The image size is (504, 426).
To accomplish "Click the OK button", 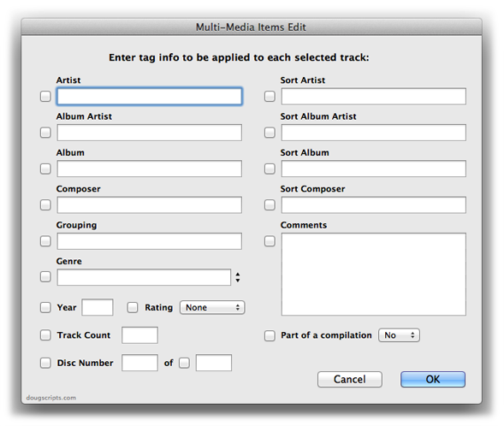I will 433,380.
